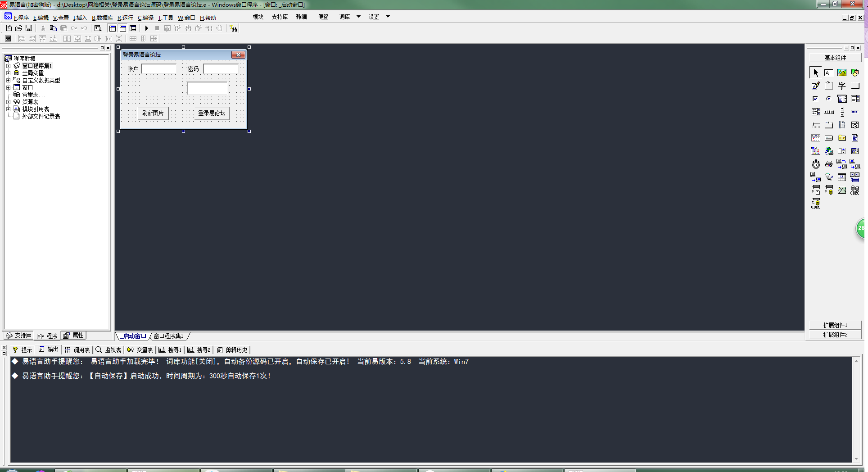This screenshot has width=868, height=472.
Task: Expand the 资源表 tree node
Action: pos(8,102)
